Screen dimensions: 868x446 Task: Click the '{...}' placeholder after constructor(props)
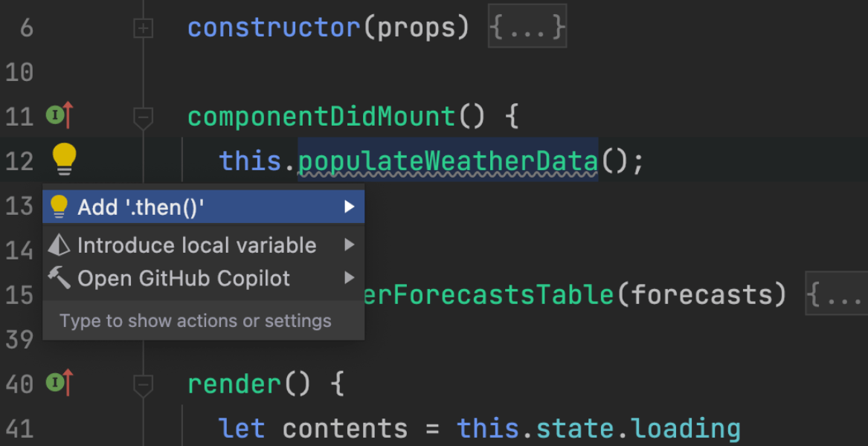(527, 26)
